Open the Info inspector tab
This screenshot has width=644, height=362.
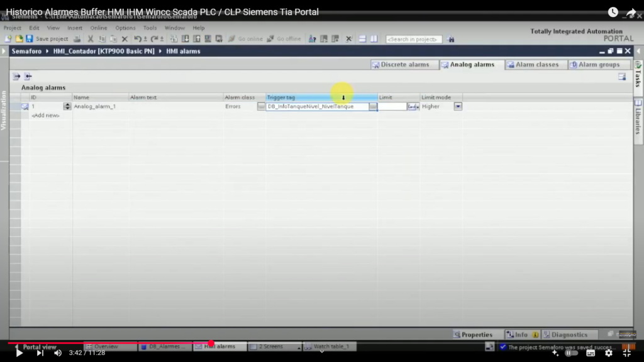pos(521,334)
